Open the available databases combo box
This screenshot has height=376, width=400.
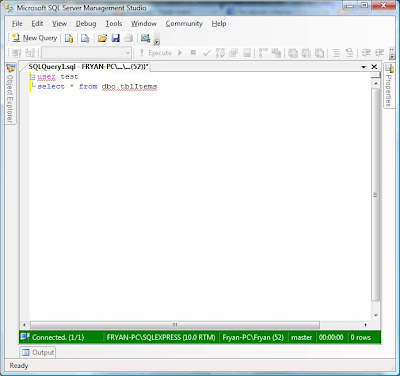[86, 53]
